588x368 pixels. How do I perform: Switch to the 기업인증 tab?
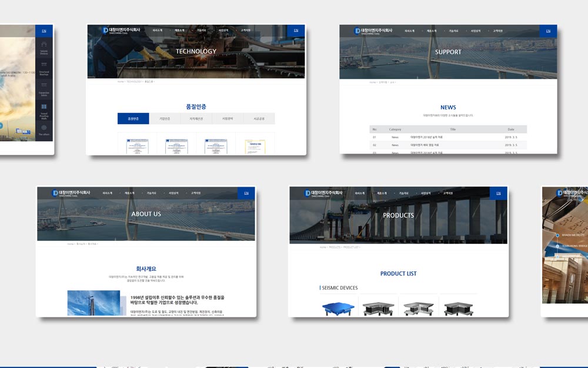(165, 118)
